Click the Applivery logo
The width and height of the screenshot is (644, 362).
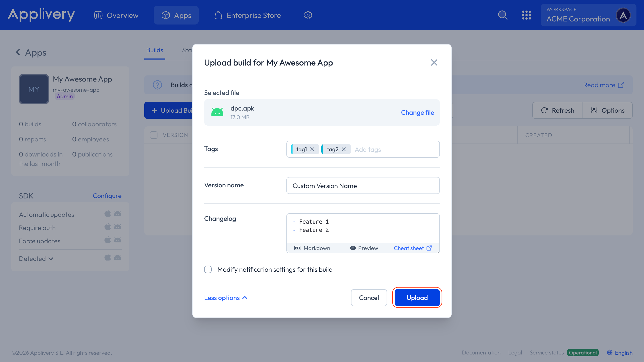pos(41,15)
